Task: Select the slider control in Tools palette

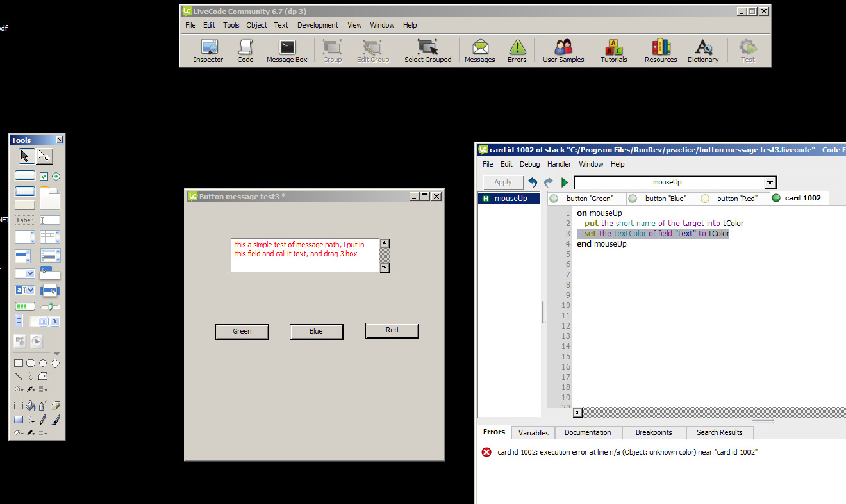Action: (x=50, y=307)
